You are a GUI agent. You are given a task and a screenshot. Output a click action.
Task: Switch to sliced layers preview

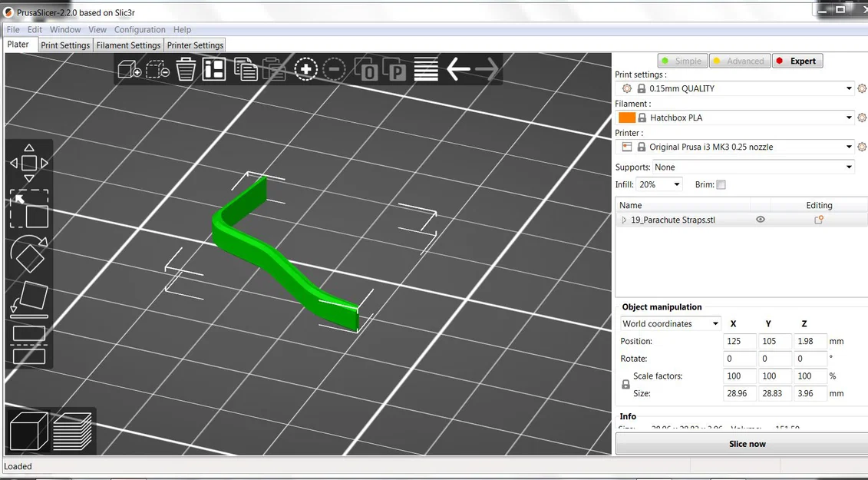click(x=72, y=431)
